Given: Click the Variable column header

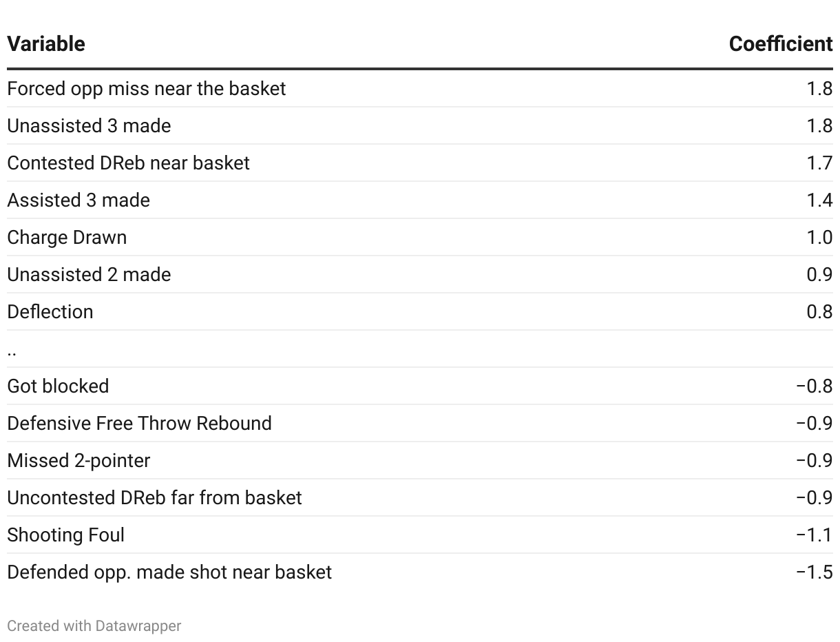Looking at the screenshot, I should coord(46,44).
